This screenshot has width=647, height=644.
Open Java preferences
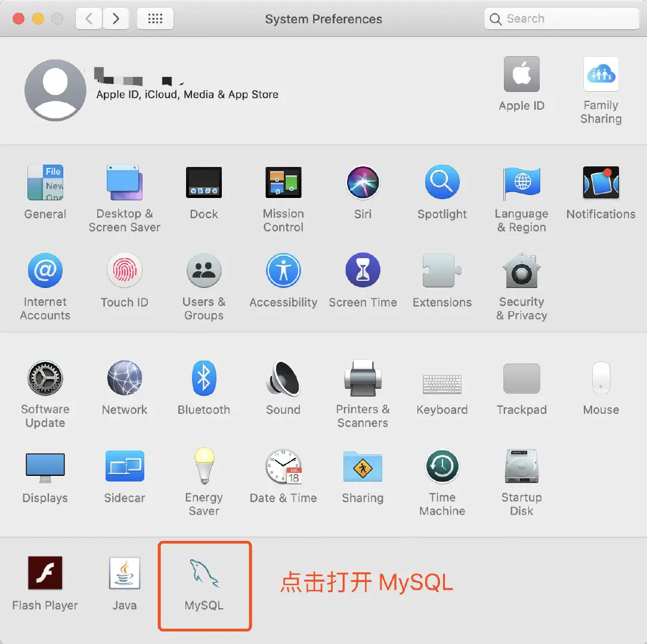pos(124,572)
